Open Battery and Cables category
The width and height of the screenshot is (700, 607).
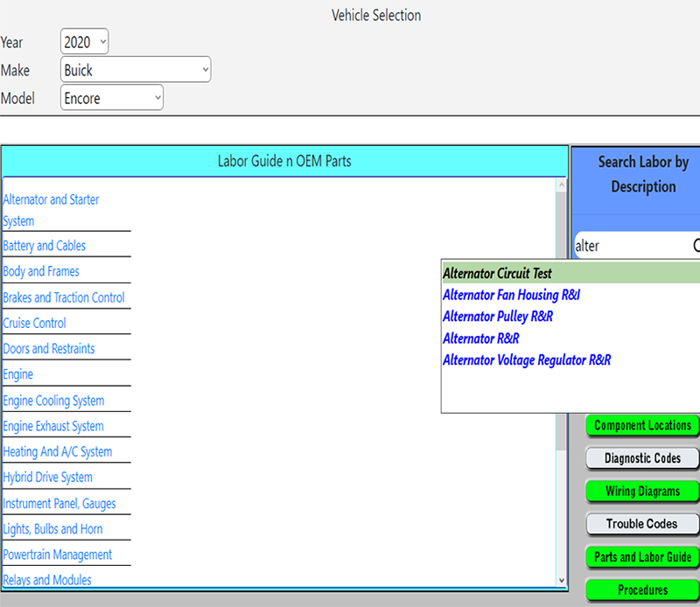click(44, 246)
